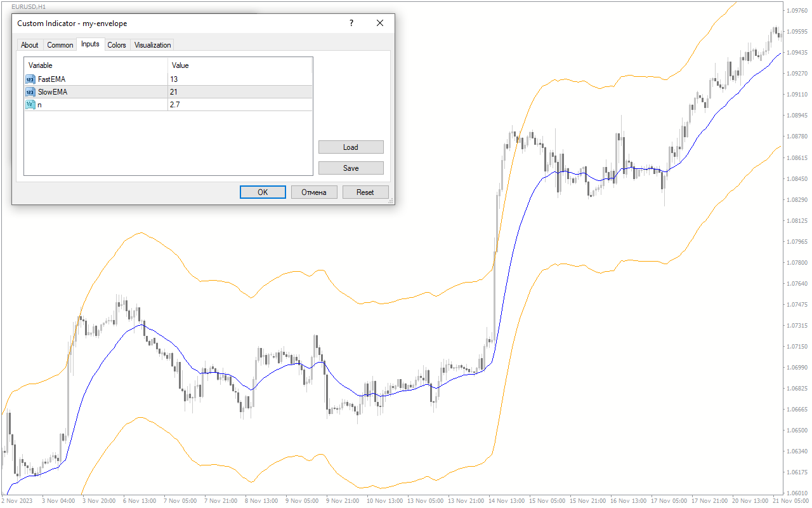This screenshot has width=812, height=508.
Task: Click the 1.08780 price scale label
Action: coord(796,137)
